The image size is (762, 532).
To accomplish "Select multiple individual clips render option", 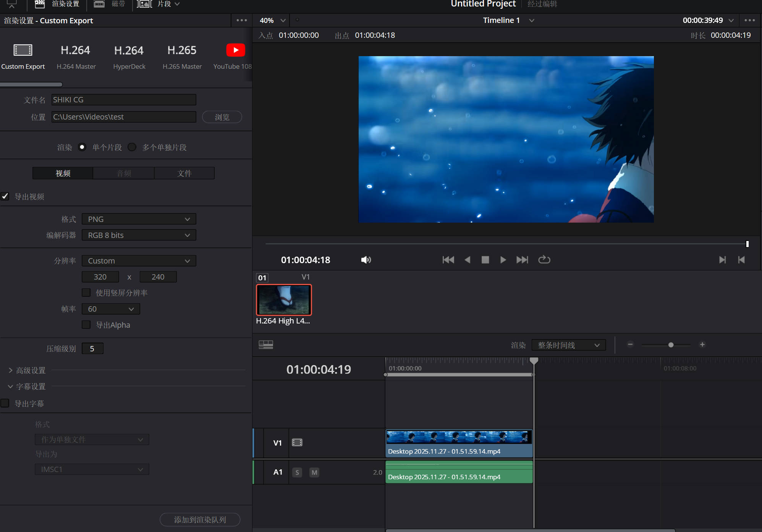I will click(x=132, y=147).
